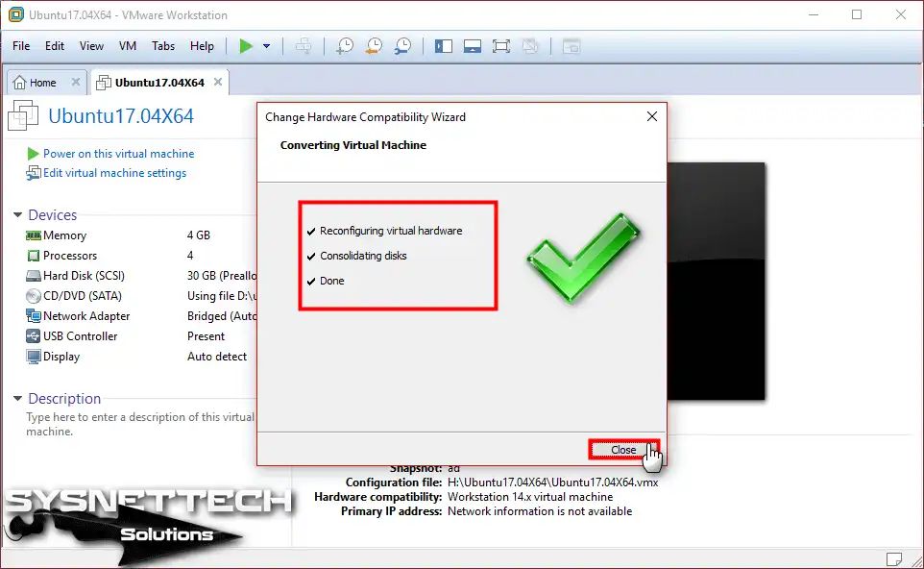Click the Processors chip icon
924x569 pixels.
pos(34,256)
